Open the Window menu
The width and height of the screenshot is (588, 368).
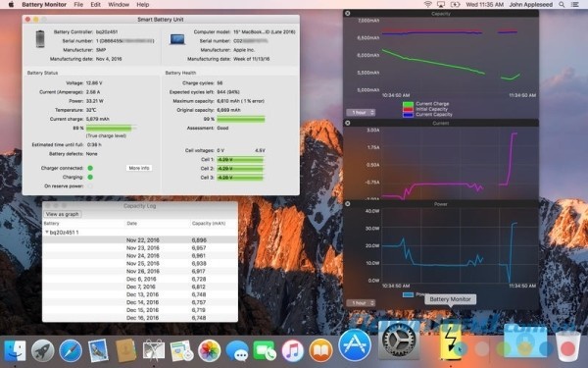[x=119, y=5]
